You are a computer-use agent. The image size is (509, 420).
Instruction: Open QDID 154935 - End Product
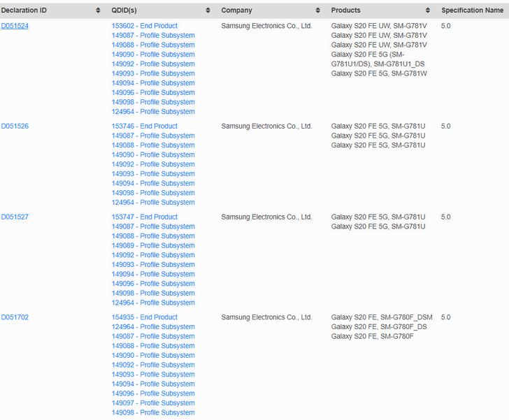[x=145, y=317]
